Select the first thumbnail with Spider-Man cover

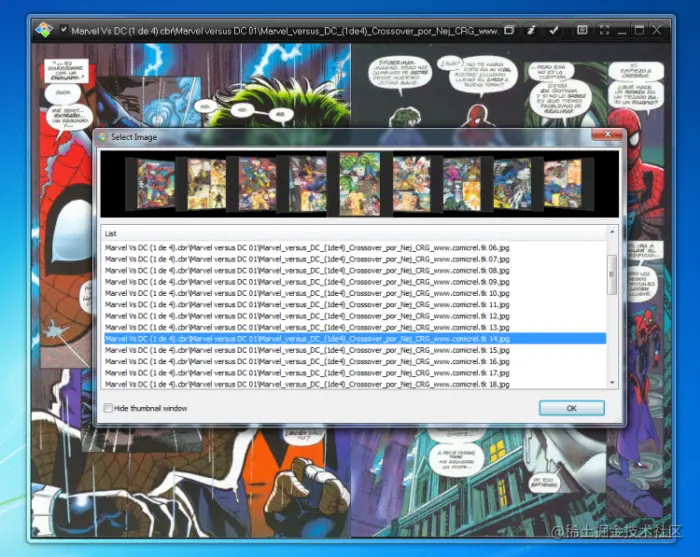(x=154, y=183)
